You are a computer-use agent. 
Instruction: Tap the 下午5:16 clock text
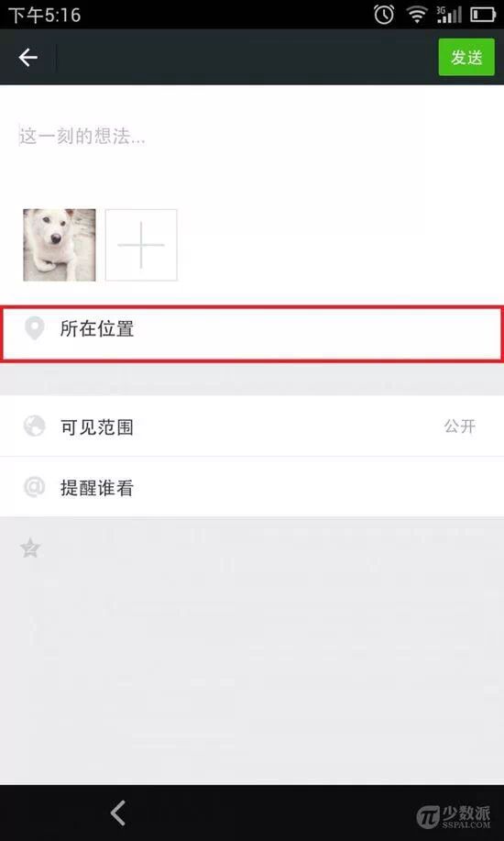point(45,15)
